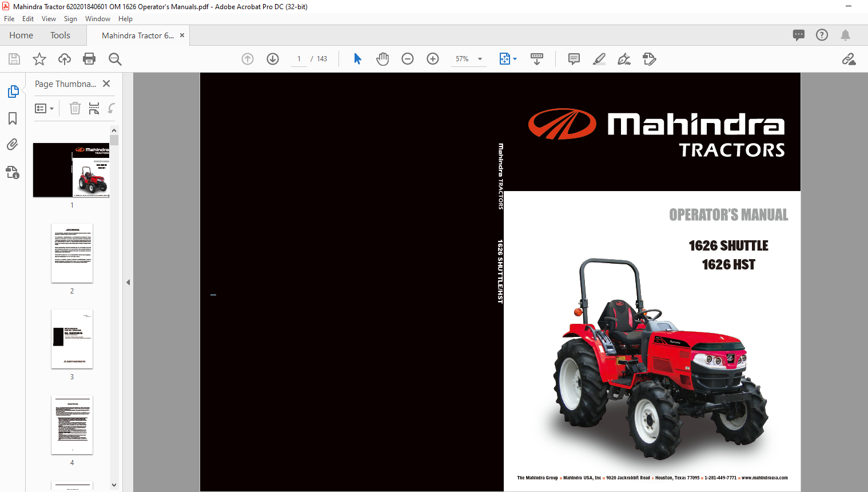Screen dimensions: 868x492
Task: Add file to starred with star icon
Action: (x=39, y=59)
